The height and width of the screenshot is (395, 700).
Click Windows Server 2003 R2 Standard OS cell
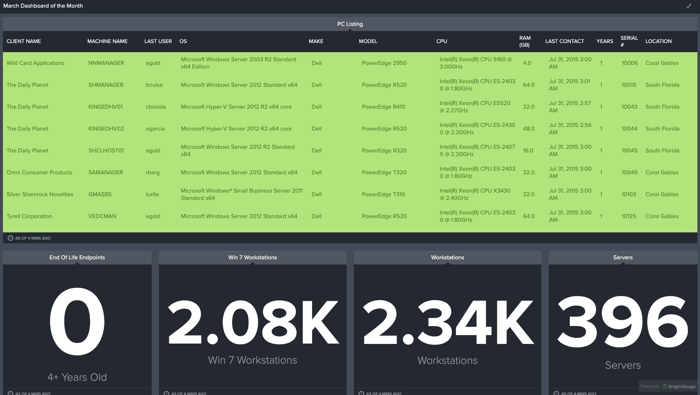(x=238, y=63)
